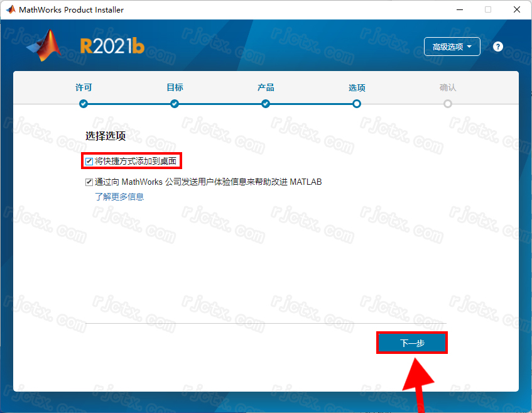Click the MATLAB logo in the header
The image size is (532, 413).
pyautogui.click(x=45, y=47)
